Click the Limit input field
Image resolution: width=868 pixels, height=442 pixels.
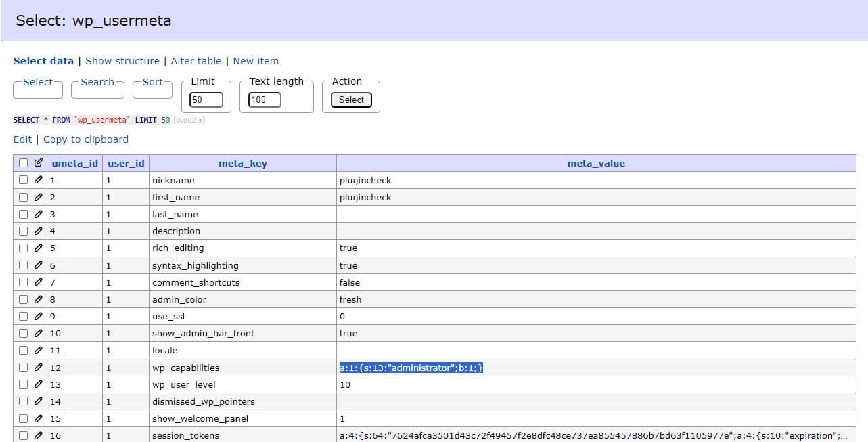206,100
